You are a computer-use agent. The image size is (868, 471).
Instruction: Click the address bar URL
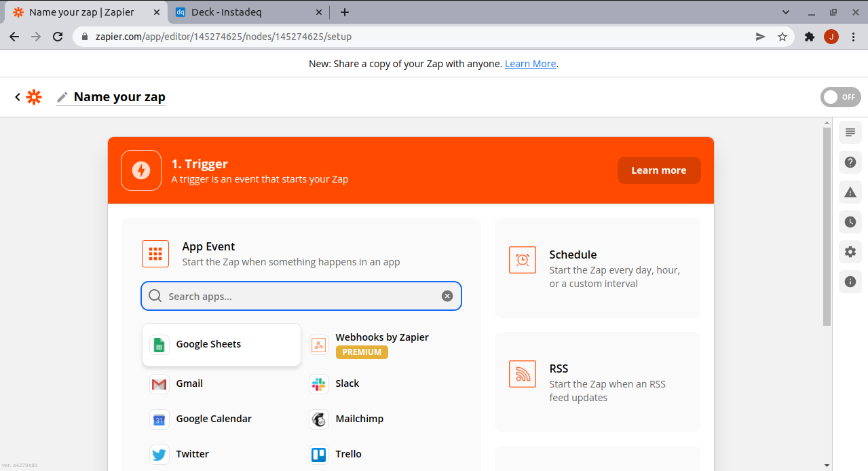pyautogui.click(x=223, y=37)
